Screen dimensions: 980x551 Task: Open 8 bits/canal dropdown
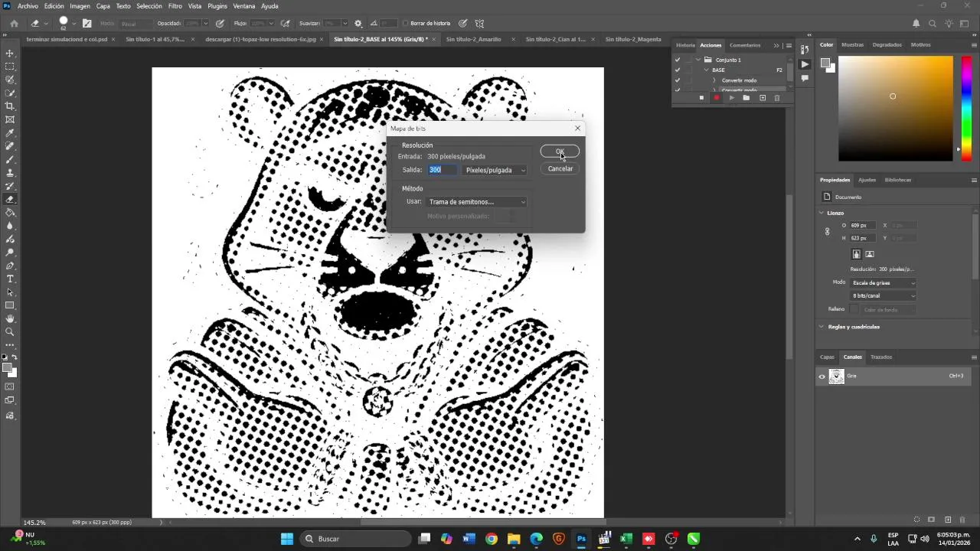pyautogui.click(x=884, y=296)
